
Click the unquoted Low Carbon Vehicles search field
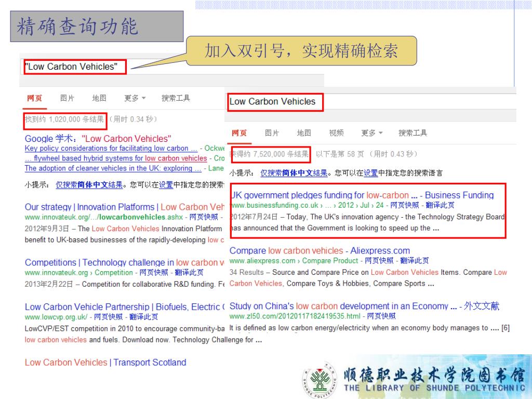[275, 102]
